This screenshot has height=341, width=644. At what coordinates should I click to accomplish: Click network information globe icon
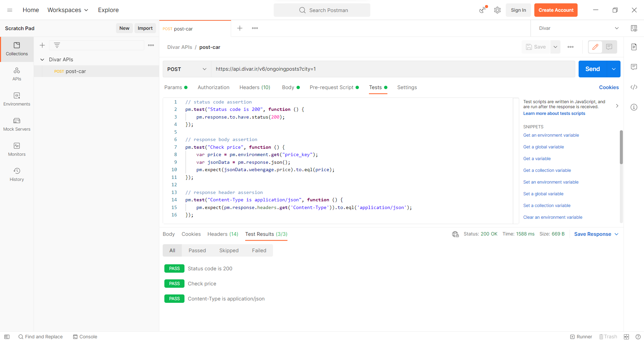coord(455,234)
